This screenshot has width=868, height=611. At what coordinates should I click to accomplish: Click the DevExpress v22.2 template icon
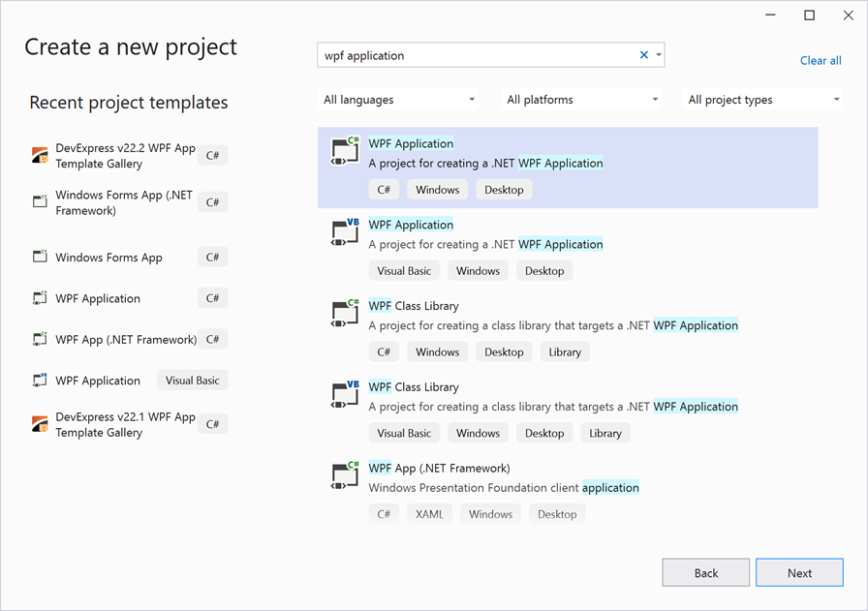coord(40,156)
